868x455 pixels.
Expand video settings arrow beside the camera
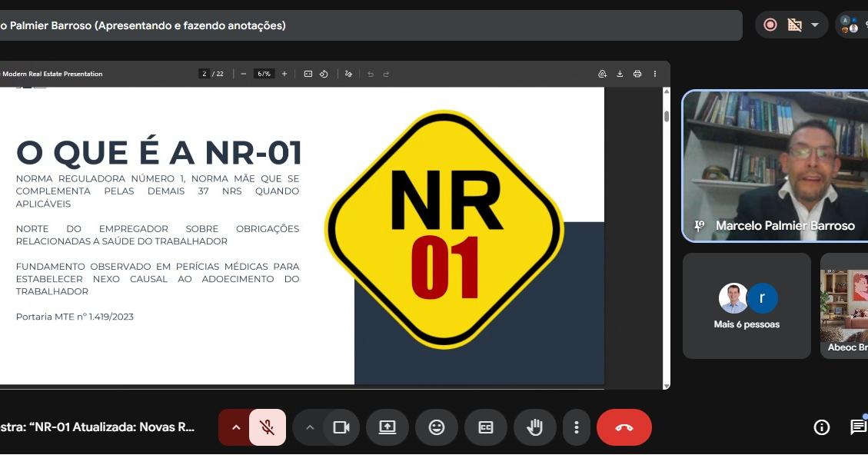point(310,427)
